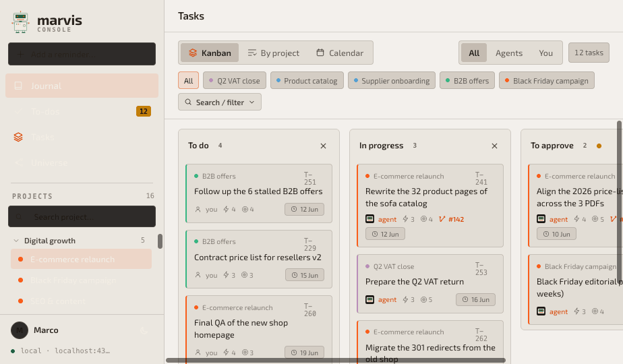Open card Final QA of the new shop homepage
Image resolution: width=623 pixels, height=364 pixels.
point(259,330)
